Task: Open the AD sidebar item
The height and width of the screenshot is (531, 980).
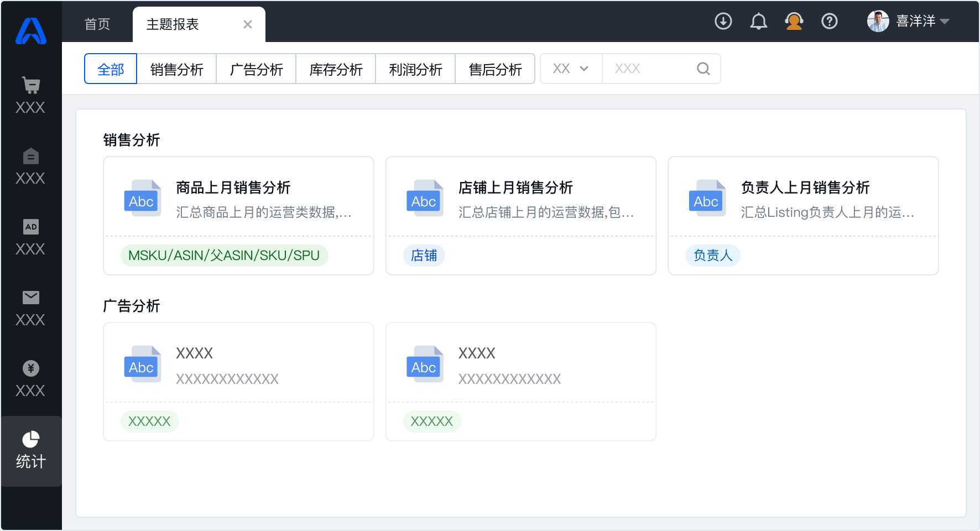Action: tap(30, 237)
